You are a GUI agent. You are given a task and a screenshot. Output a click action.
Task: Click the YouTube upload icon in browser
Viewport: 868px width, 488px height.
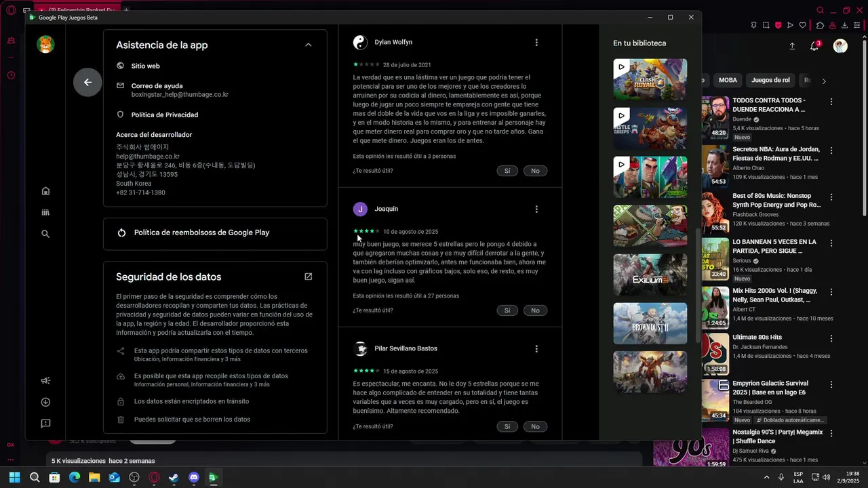point(792,46)
